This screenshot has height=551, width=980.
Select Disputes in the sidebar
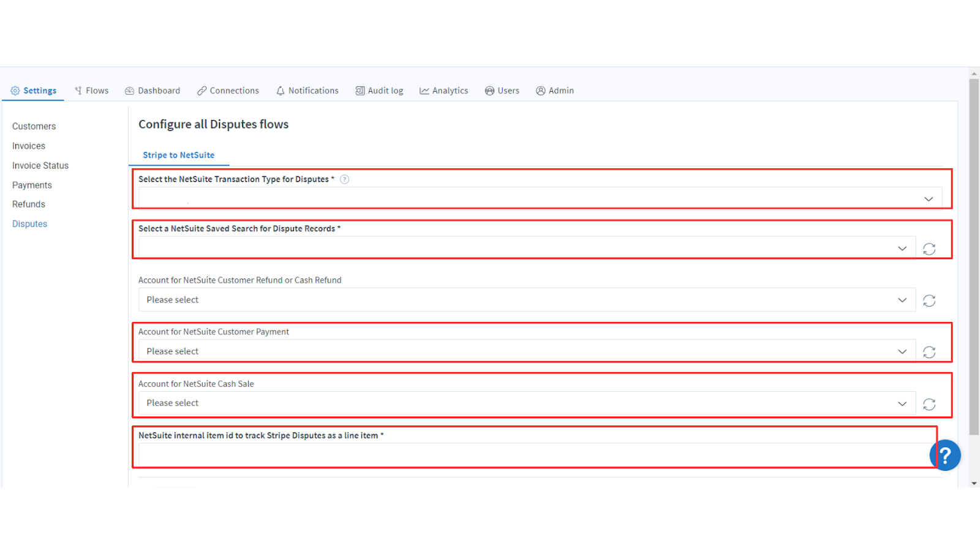click(x=29, y=223)
